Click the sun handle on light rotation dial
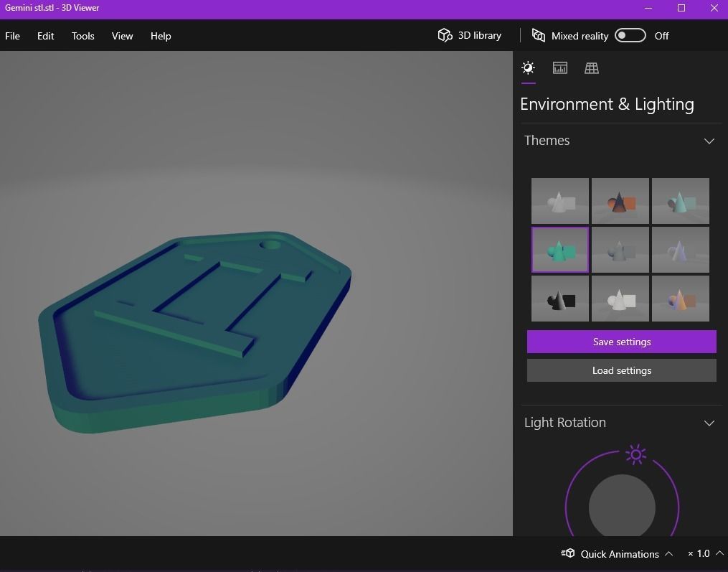Viewport: 728px width, 572px height. tap(635, 454)
